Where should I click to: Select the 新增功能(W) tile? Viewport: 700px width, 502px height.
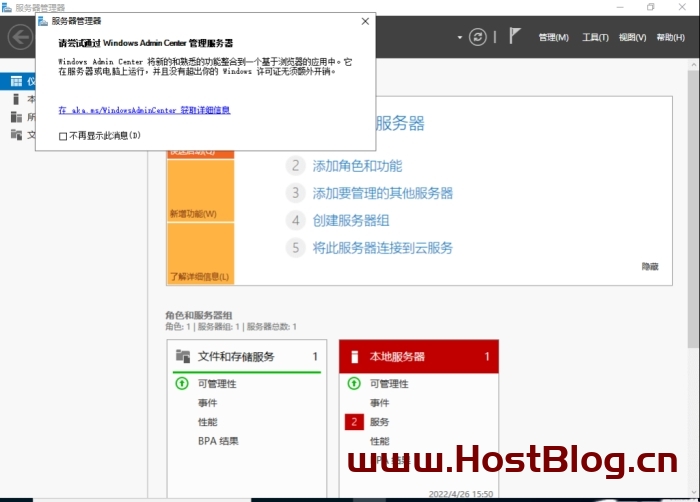tap(200, 190)
